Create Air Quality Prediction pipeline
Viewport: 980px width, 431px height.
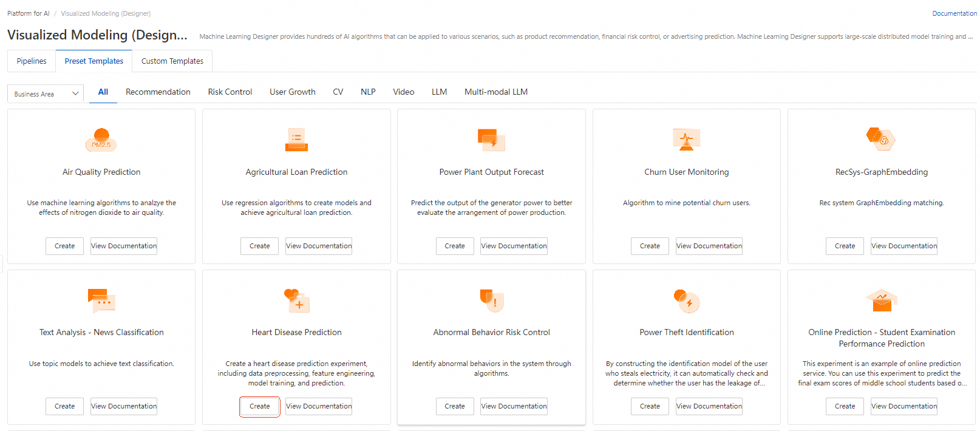(65, 246)
